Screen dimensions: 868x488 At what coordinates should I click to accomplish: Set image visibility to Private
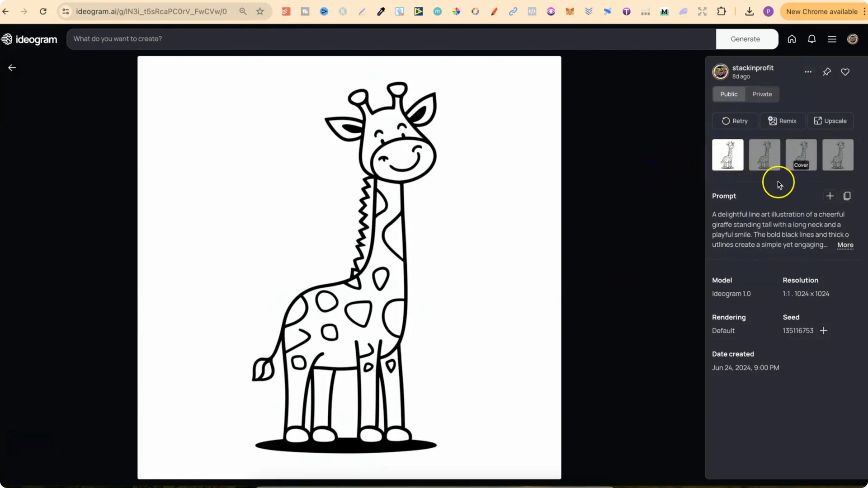[762, 94]
